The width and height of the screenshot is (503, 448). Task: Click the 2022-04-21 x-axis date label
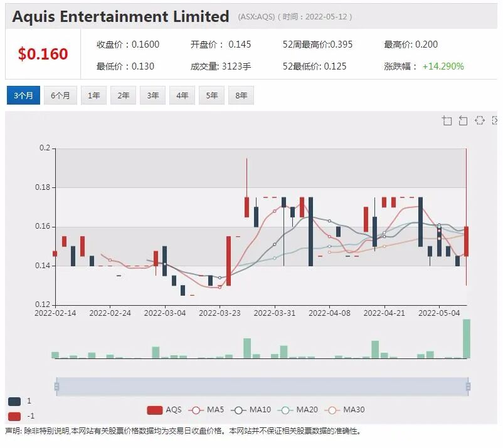point(384,313)
